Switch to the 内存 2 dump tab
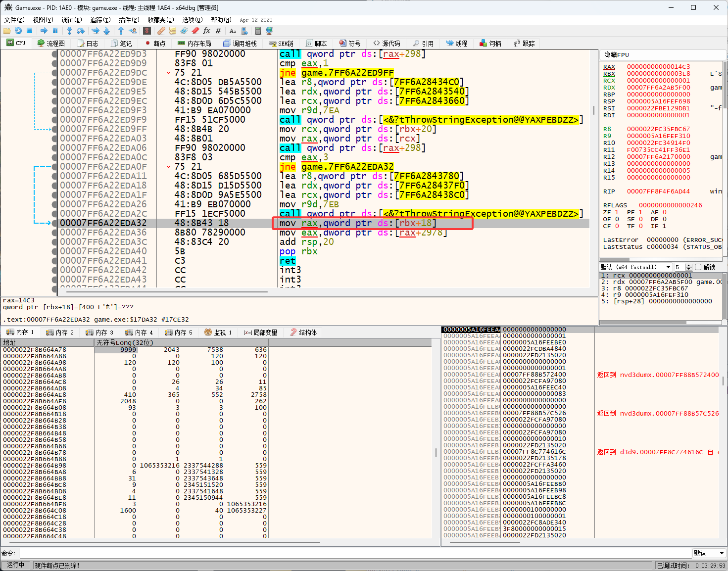 pos(59,333)
